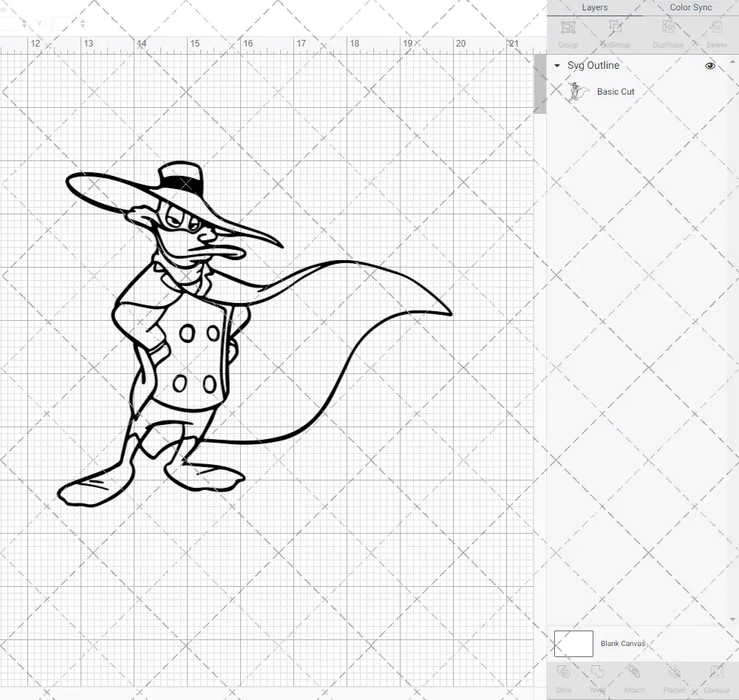Collapse the Svg Outline group
Viewport: 739px width, 700px height.
(556, 65)
